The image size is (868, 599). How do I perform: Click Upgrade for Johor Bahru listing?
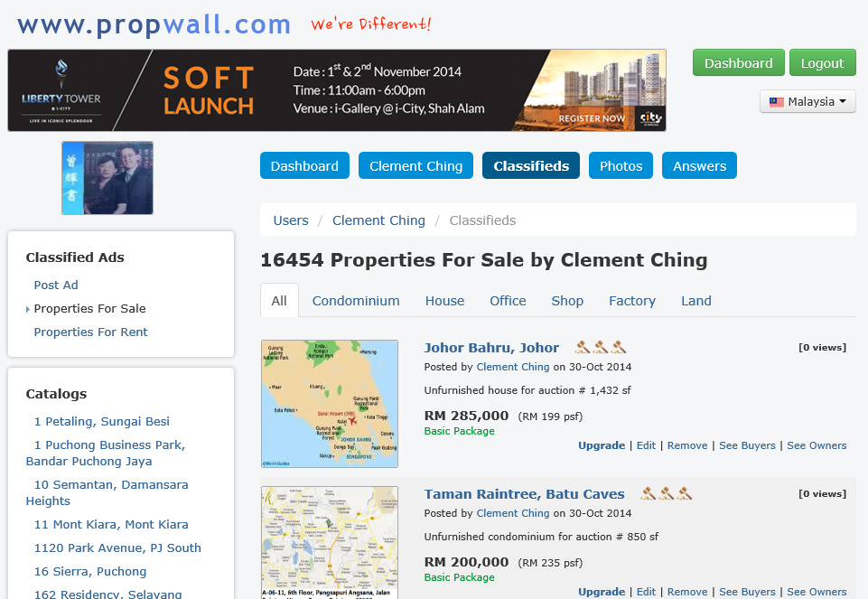click(602, 445)
